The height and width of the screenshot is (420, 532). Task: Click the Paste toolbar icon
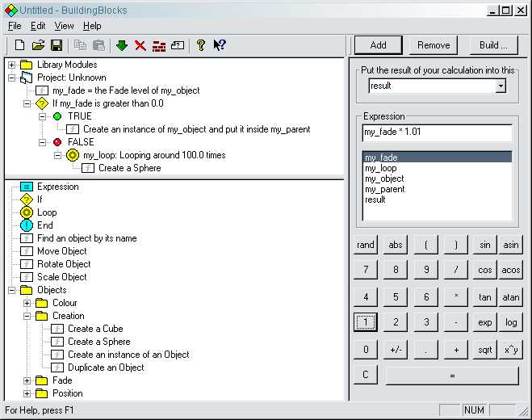coord(98,45)
